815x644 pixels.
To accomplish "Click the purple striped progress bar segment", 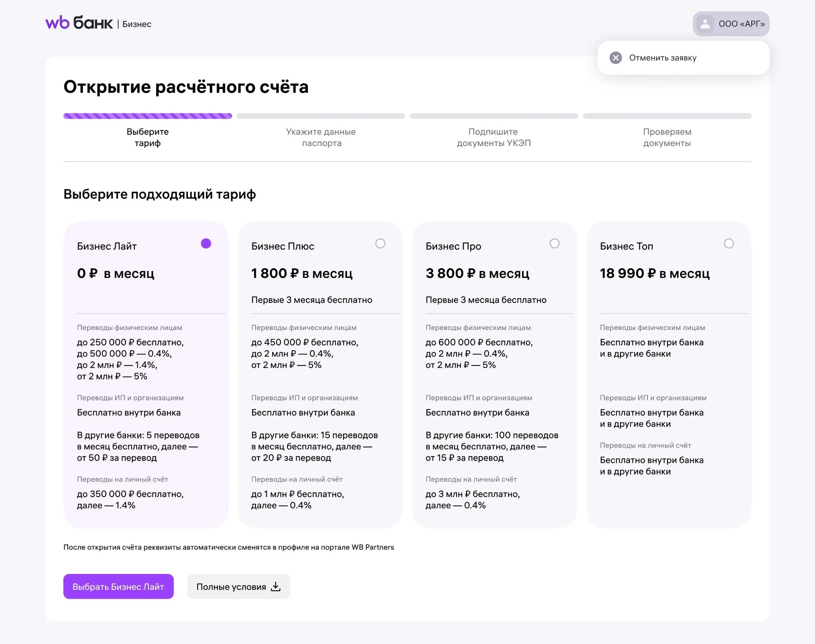I will 148,116.
